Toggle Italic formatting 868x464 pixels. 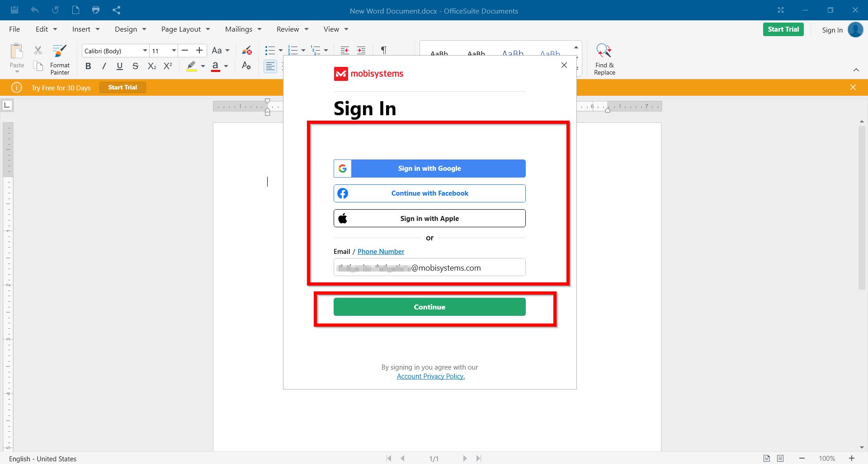click(104, 66)
